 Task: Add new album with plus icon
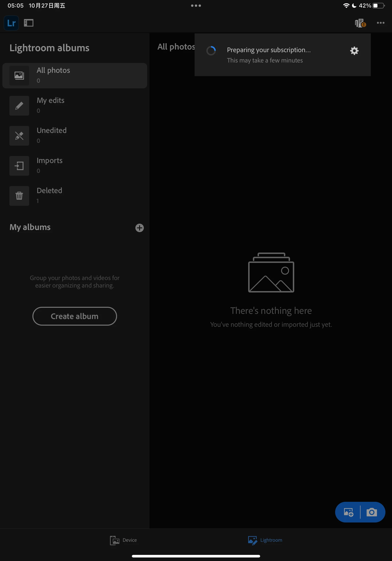click(140, 228)
